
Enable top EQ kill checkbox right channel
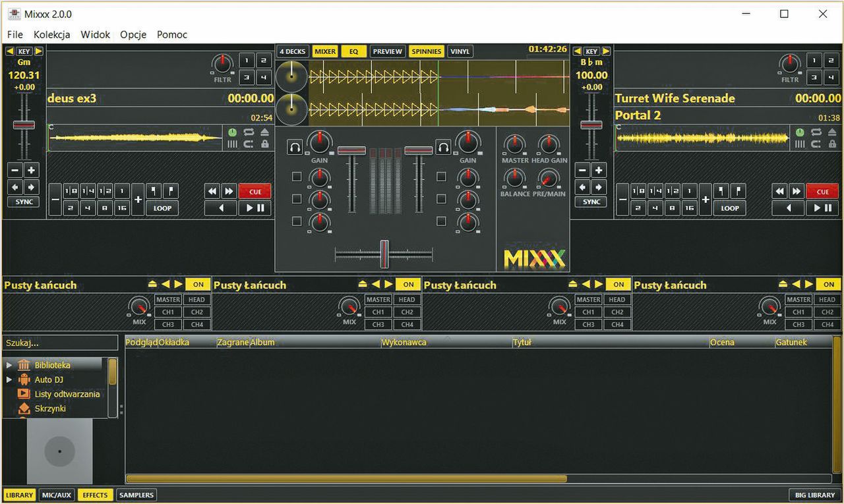pyautogui.click(x=441, y=177)
